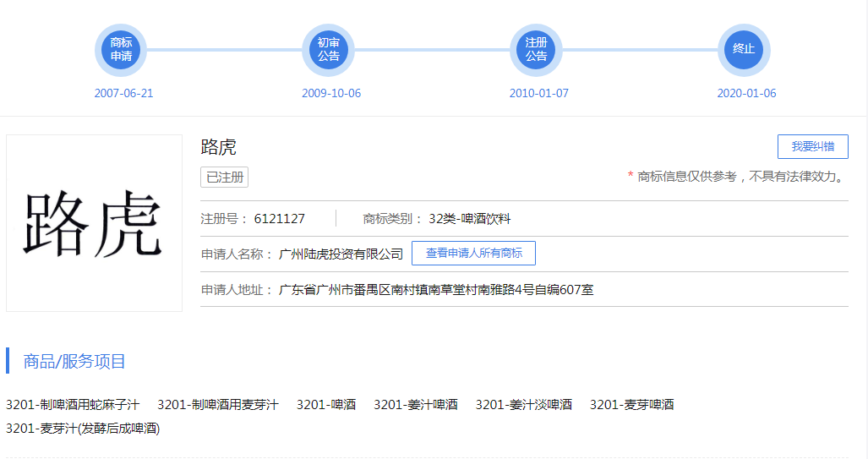Select the date 2010-01-07
The width and height of the screenshot is (868, 459).
[x=538, y=93]
